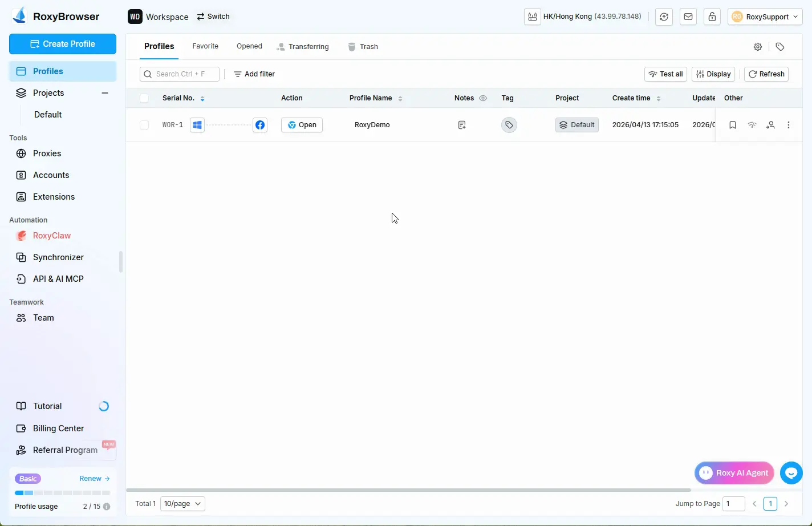Edit notes icon for RoxyDemo

click(462, 125)
